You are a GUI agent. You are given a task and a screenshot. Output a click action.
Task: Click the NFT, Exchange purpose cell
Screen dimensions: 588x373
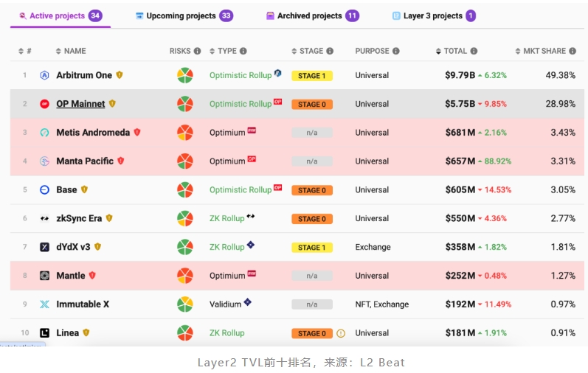point(381,304)
